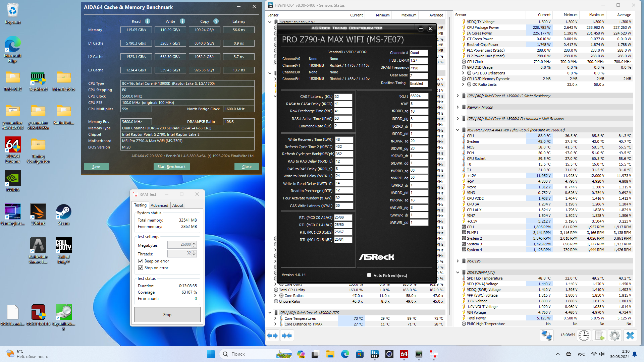Image resolution: width=644 pixels, height=362 pixels.
Task: Click the tREFI value field
Action: [x=419, y=96]
